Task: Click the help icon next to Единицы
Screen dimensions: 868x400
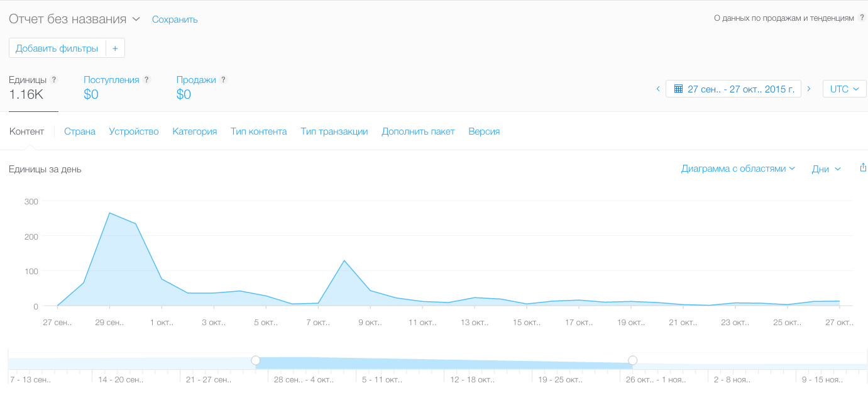Action: (x=54, y=80)
